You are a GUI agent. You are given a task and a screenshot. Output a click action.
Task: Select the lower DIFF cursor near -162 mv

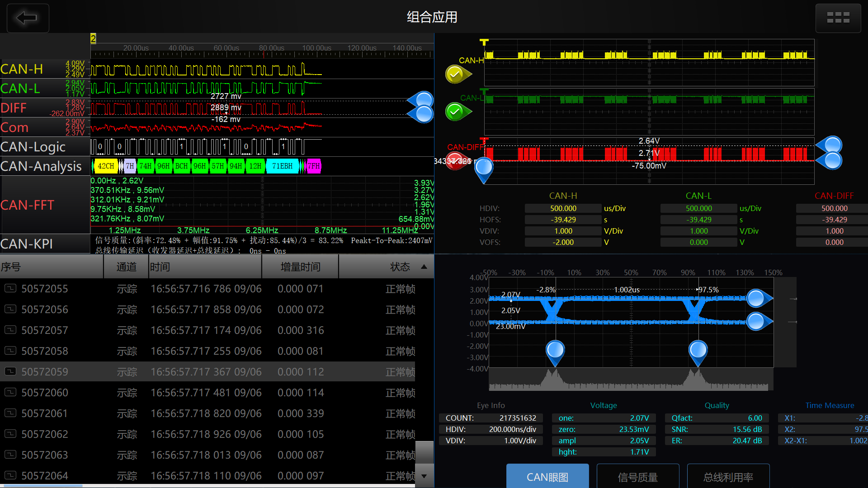point(421,114)
